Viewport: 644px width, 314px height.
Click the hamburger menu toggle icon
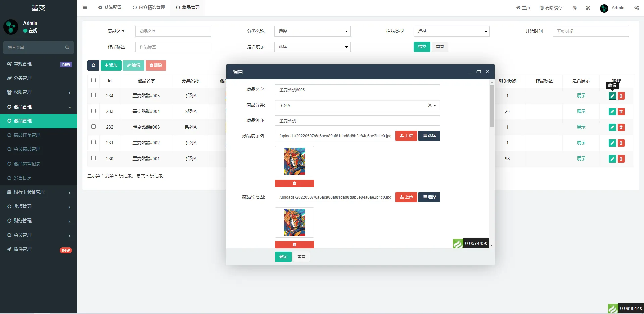(x=85, y=8)
